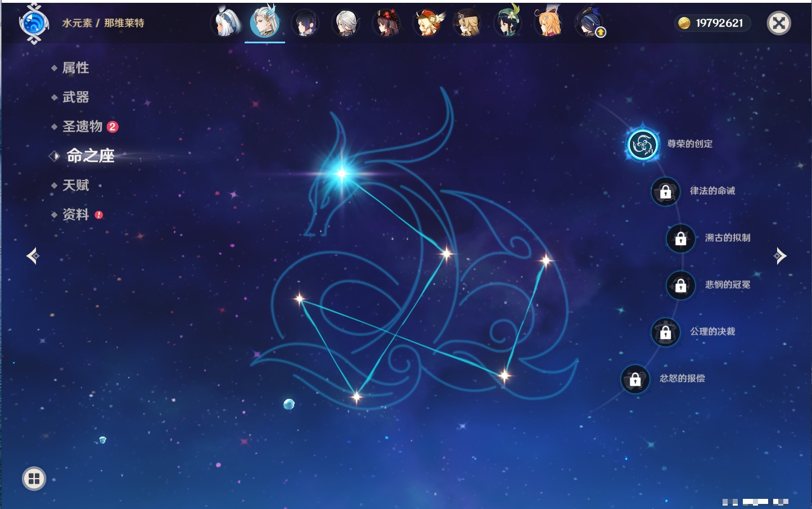812x509 pixels.
Task: Open the grid menu button at bottom left
Action: pos(34,479)
